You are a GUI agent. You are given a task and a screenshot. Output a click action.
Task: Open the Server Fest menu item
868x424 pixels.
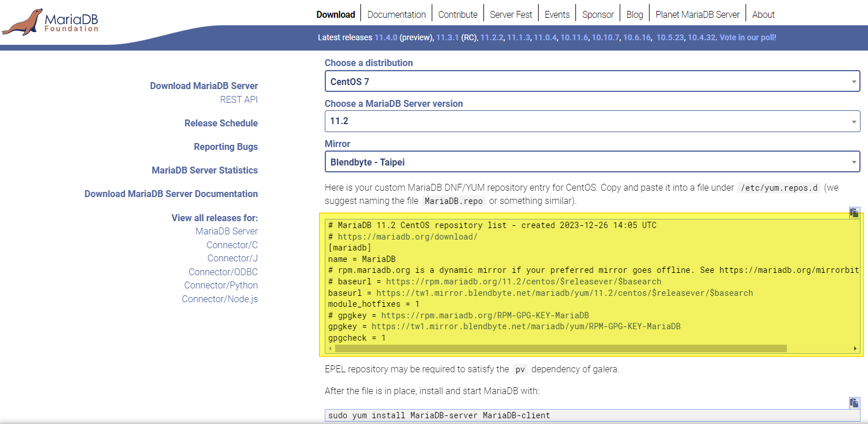pyautogui.click(x=511, y=14)
